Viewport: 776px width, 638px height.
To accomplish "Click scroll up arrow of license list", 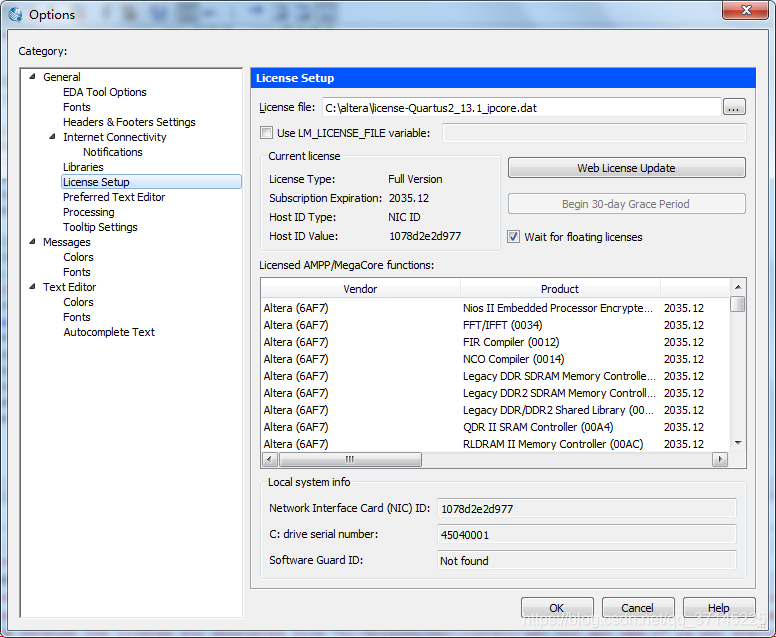I will 737,287.
